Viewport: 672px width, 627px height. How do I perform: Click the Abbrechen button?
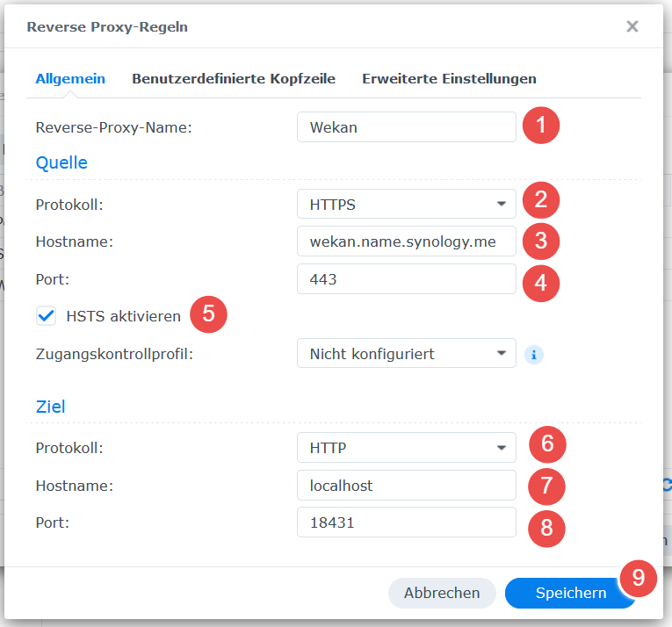[x=442, y=593]
